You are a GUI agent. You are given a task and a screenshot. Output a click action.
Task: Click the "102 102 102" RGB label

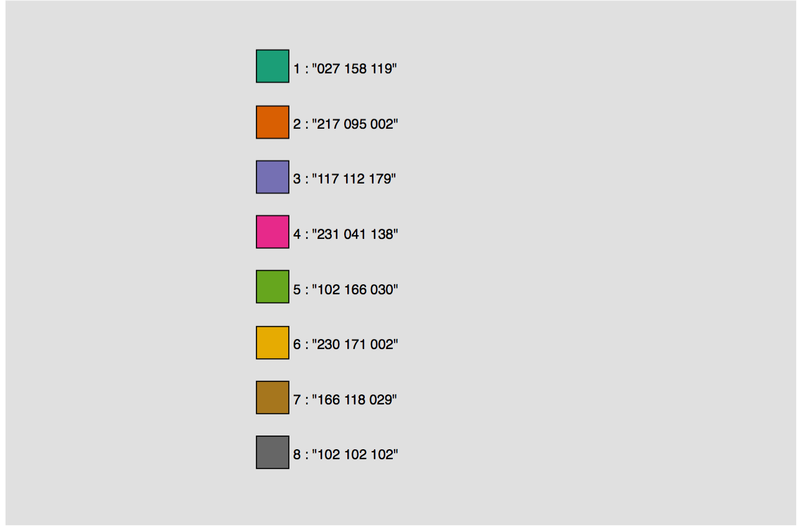(x=355, y=455)
